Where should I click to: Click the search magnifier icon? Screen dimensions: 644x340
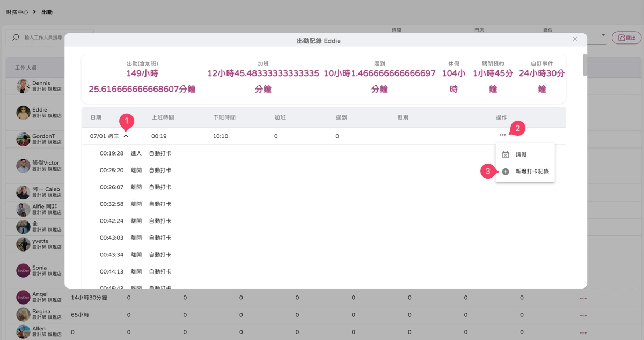16,38
